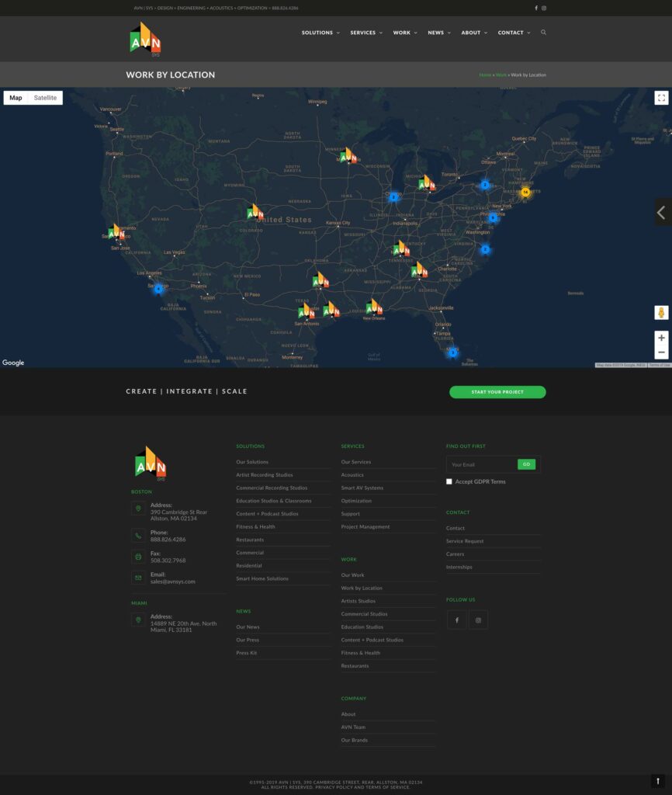Click the AVN marker near Dallas

point(320,279)
